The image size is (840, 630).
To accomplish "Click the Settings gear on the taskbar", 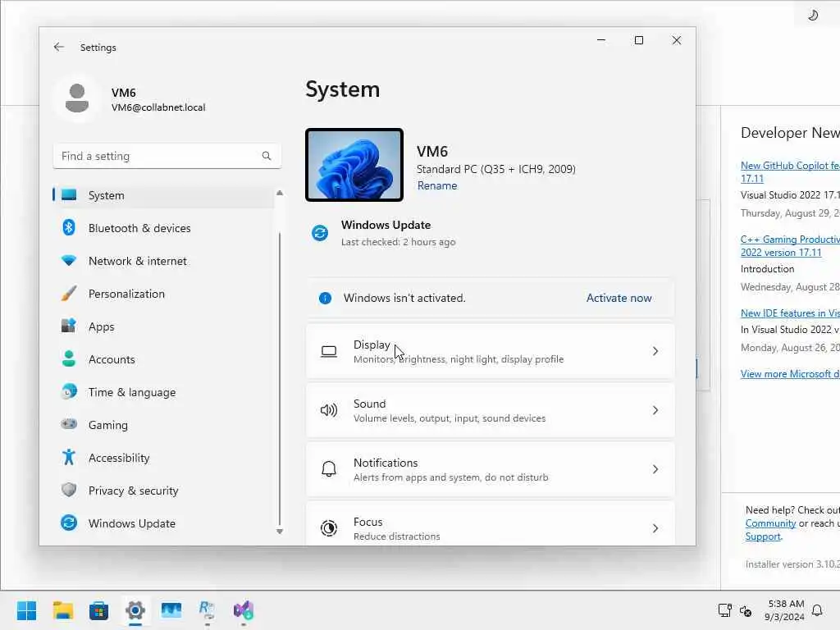I will point(135,610).
